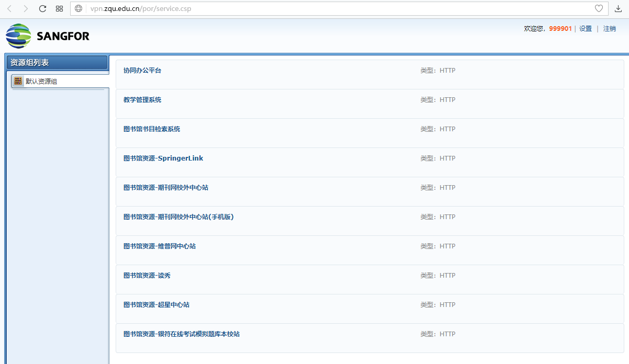Viewport: 629px width, 364px height.
Task: Select 默认资源组 in resource group list
Action: [41, 82]
